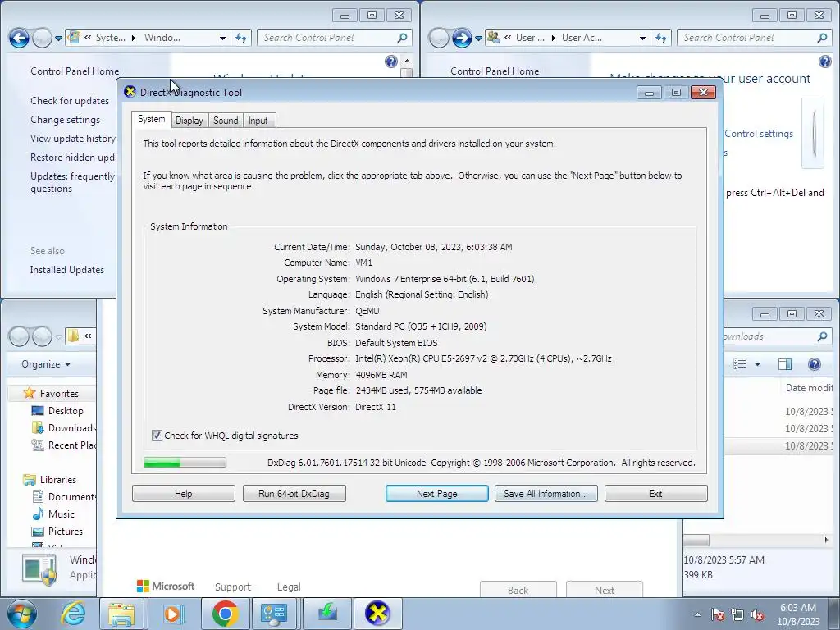This screenshot has height=630, width=840.
Task: Open help icon in User Accounts window
Action: pyautogui.click(x=825, y=61)
